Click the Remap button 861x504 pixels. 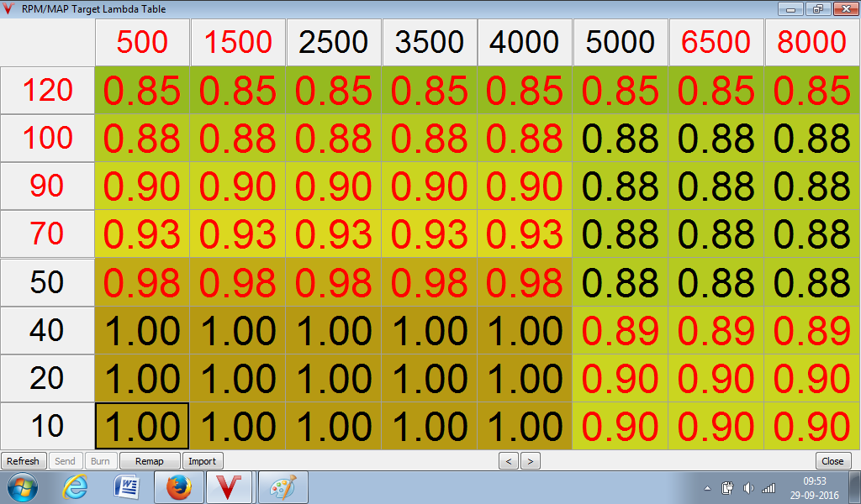coord(150,461)
